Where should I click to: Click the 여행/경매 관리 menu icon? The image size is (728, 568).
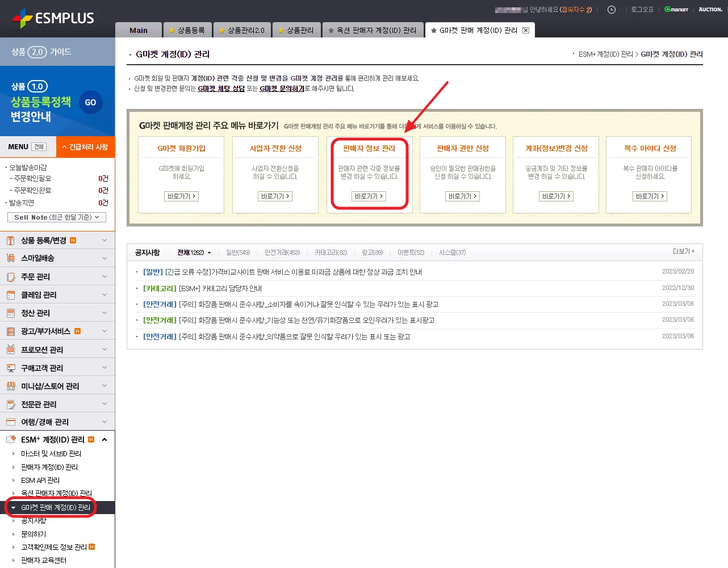pyautogui.click(x=11, y=422)
